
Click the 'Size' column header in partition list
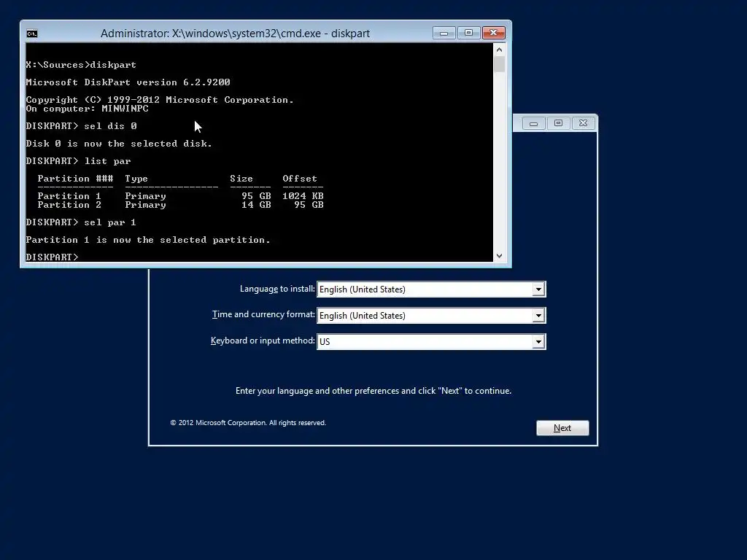pos(241,179)
